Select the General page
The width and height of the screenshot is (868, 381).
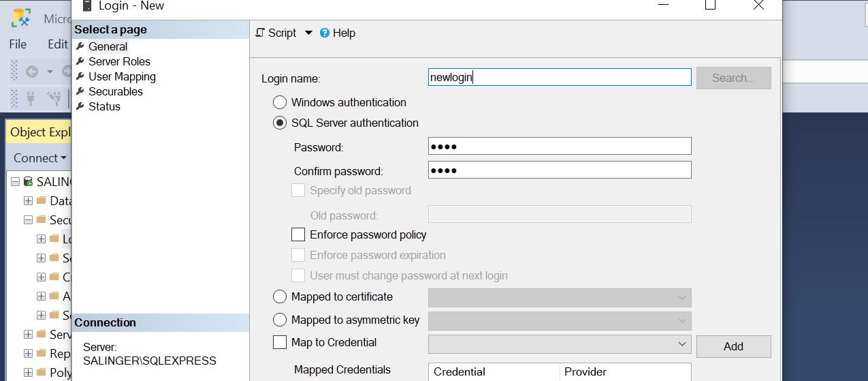[x=108, y=46]
